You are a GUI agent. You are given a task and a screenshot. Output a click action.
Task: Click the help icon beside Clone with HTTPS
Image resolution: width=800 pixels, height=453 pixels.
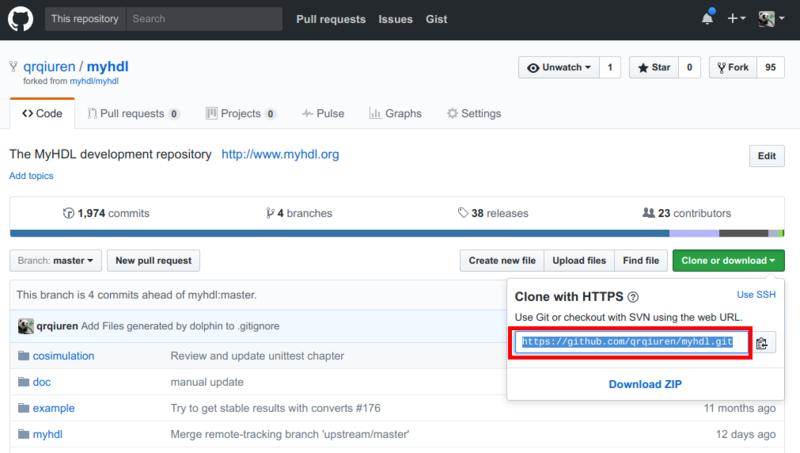(x=633, y=297)
